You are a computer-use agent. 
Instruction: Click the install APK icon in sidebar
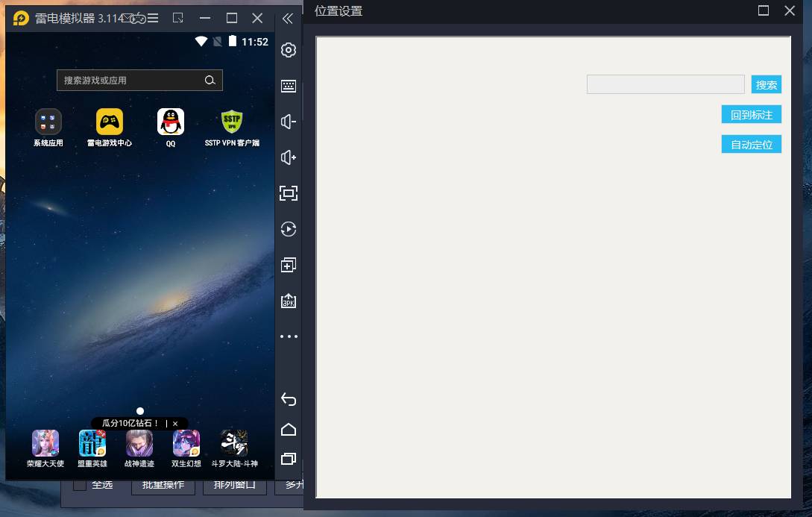289,301
